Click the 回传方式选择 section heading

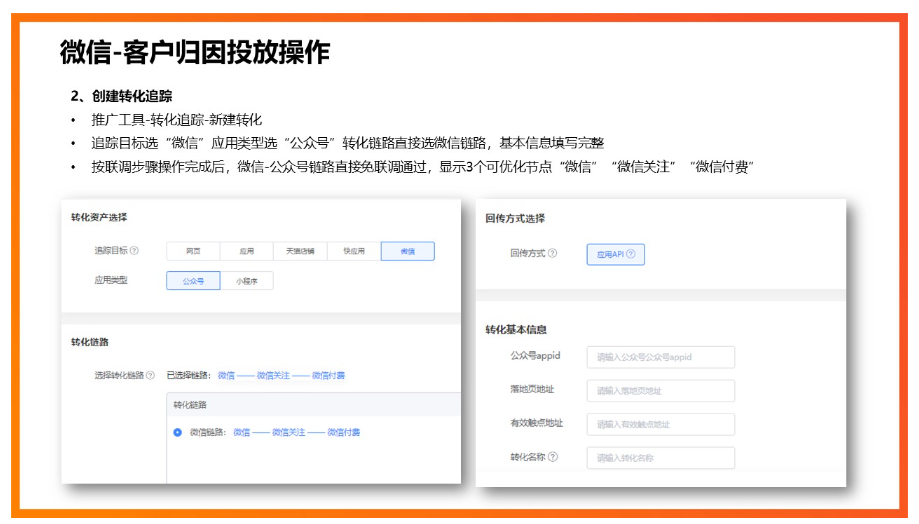click(515, 219)
